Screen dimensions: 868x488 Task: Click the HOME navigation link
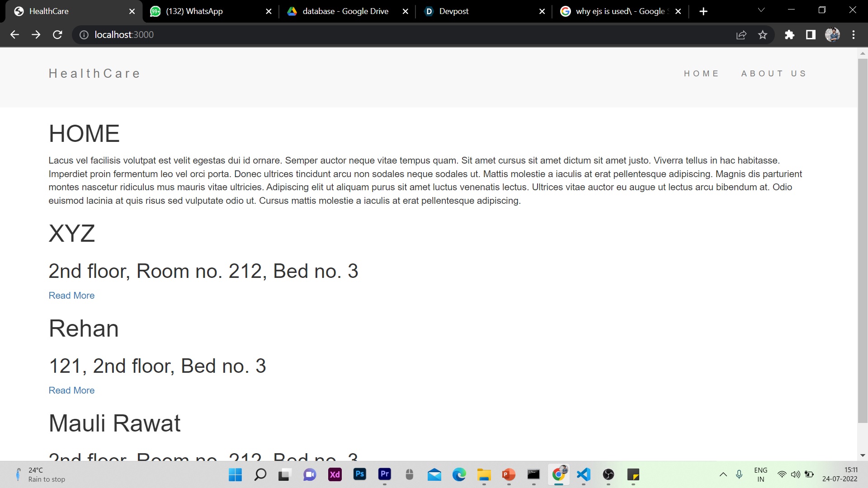tap(701, 74)
